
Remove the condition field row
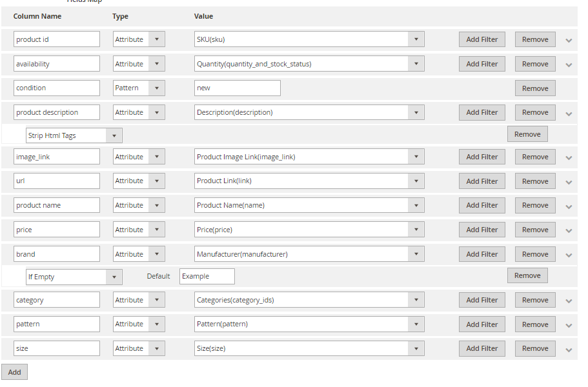[x=535, y=88]
